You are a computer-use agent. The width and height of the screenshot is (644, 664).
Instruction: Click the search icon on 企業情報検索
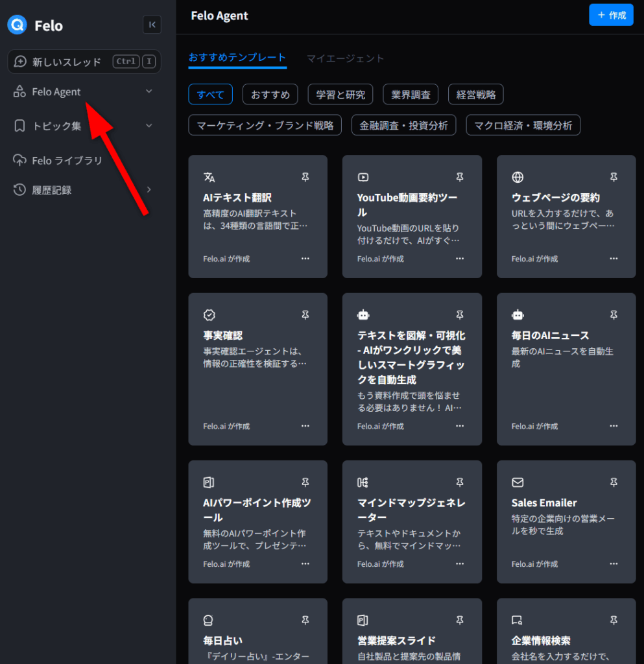[517, 621]
